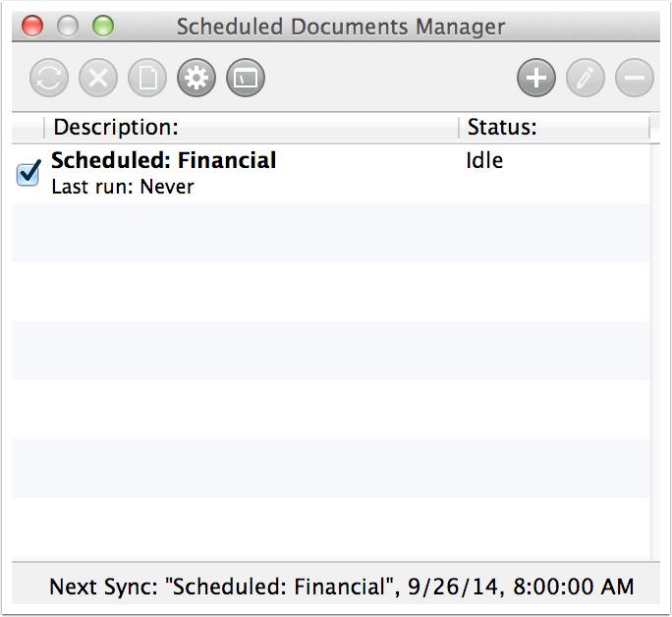Close the Scheduled Documents Manager window
Viewport: 672px width, 617px height.
pyautogui.click(x=31, y=26)
